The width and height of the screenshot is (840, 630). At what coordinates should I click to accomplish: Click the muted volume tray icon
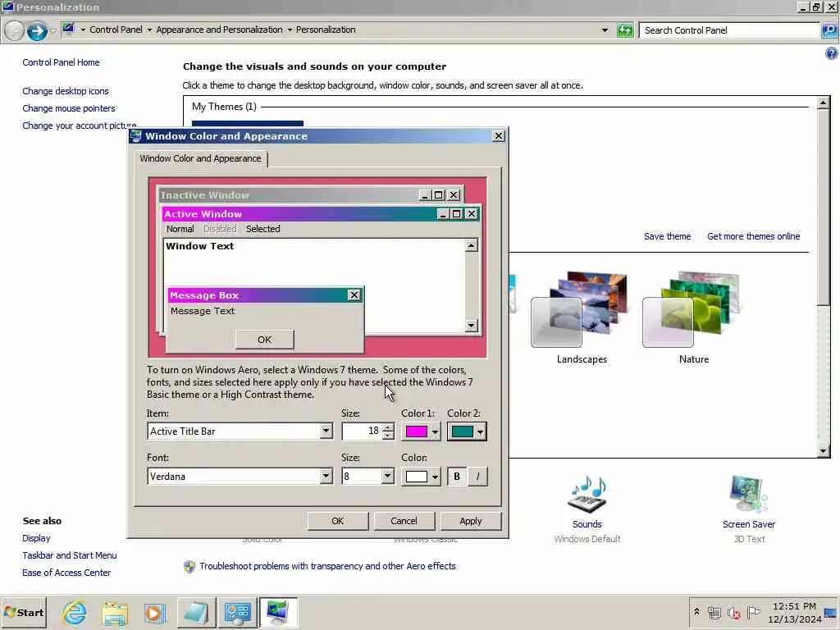point(734,612)
